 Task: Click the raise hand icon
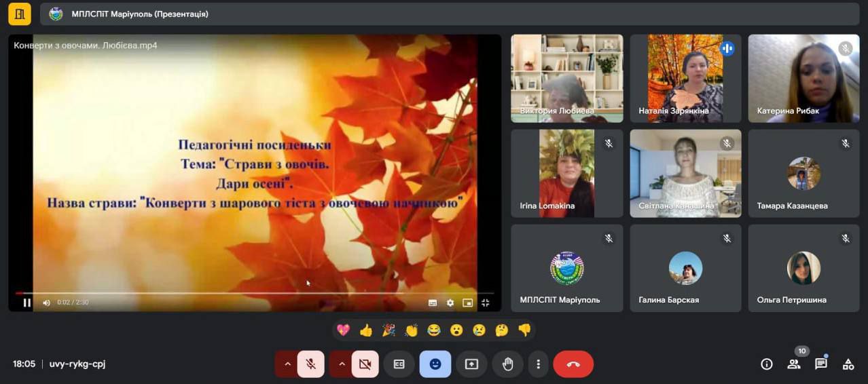507,364
